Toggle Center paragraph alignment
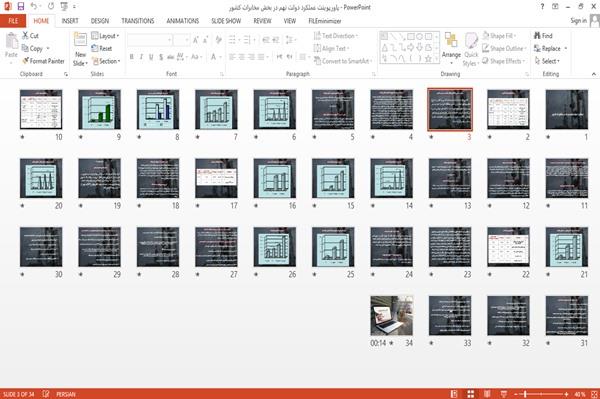Screen dimensions: 600x399 241,57
